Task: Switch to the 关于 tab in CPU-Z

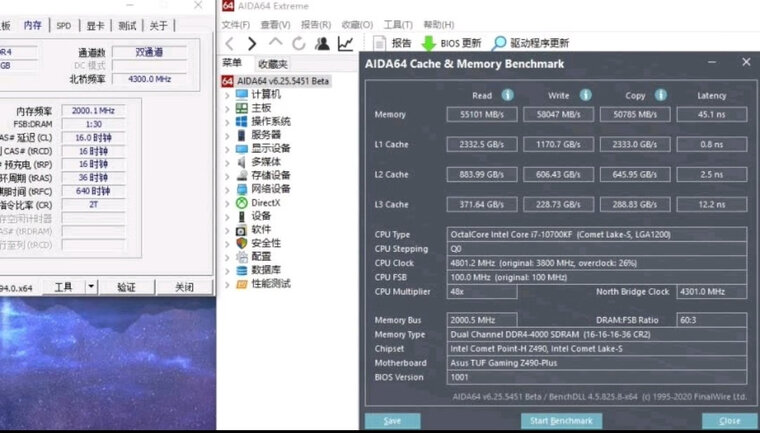Action: pos(158,26)
